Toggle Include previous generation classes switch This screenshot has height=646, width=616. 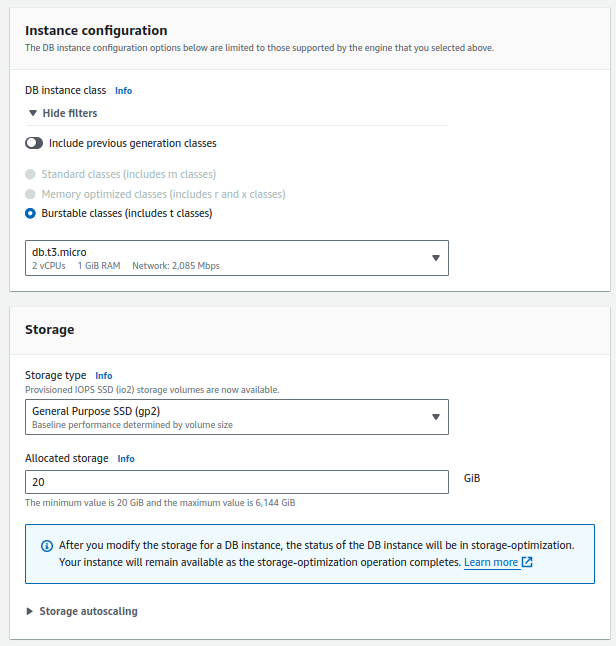34,143
